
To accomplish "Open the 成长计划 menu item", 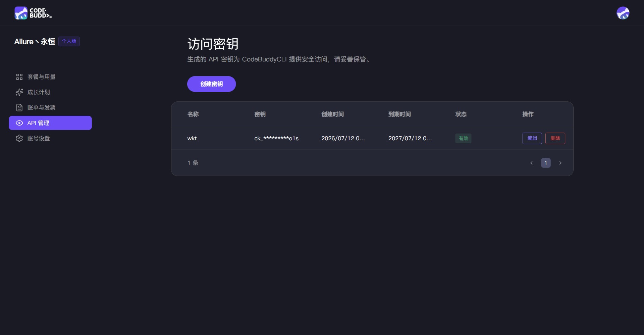I will point(50,92).
